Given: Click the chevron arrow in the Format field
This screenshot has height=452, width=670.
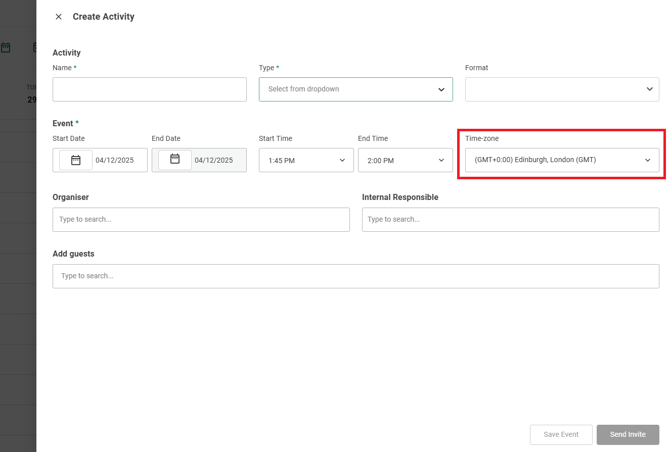Looking at the screenshot, I should point(649,90).
